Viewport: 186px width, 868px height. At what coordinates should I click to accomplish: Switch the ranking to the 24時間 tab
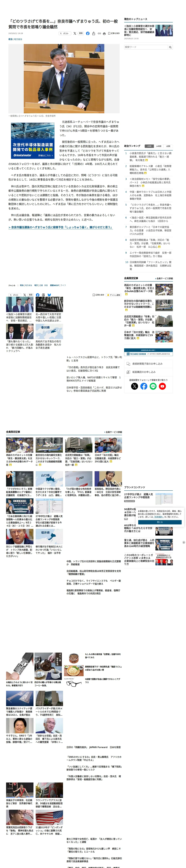159,146
